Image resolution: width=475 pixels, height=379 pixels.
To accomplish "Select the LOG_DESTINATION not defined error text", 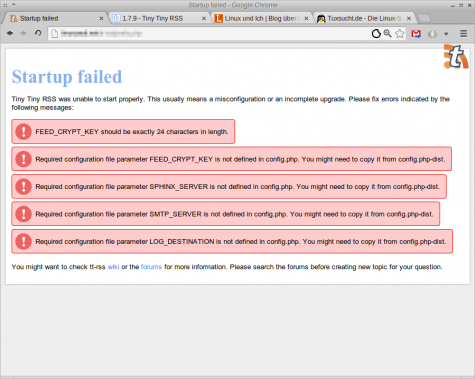I will coord(241,241).
